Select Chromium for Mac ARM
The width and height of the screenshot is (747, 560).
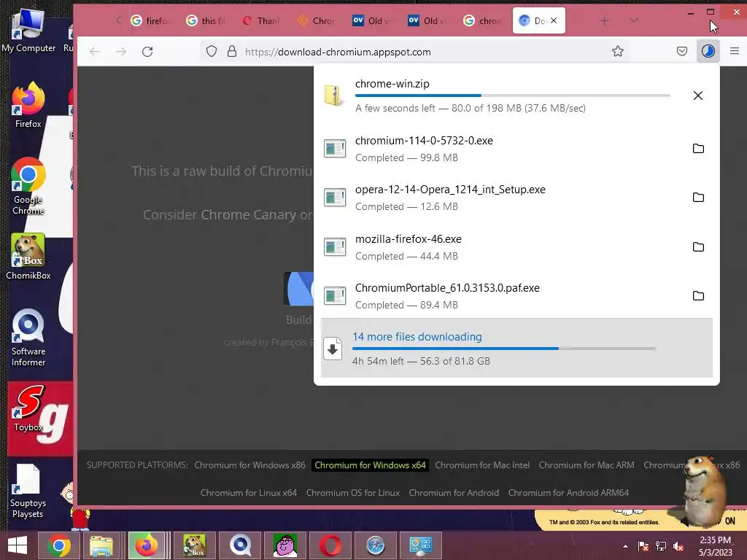(x=587, y=465)
